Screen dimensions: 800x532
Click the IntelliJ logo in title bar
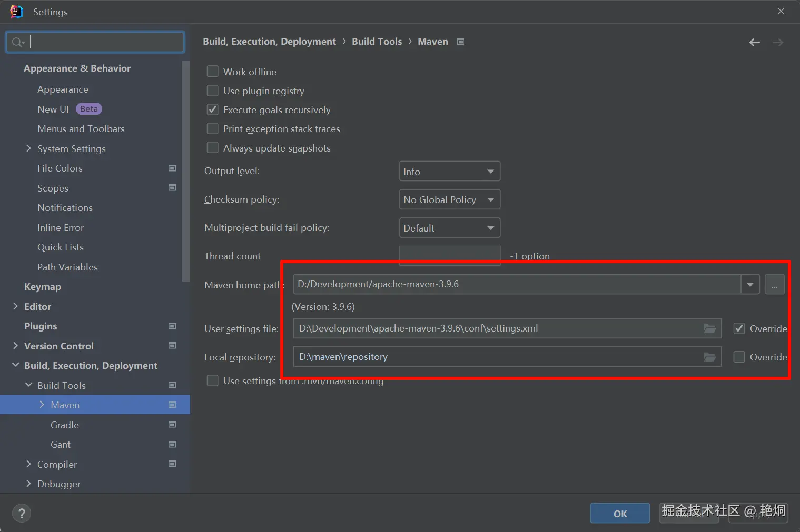pos(16,12)
